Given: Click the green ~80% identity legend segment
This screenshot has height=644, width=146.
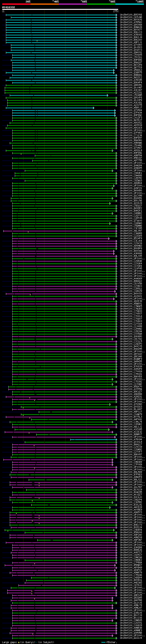Looking at the screenshot, I should point(101,4).
